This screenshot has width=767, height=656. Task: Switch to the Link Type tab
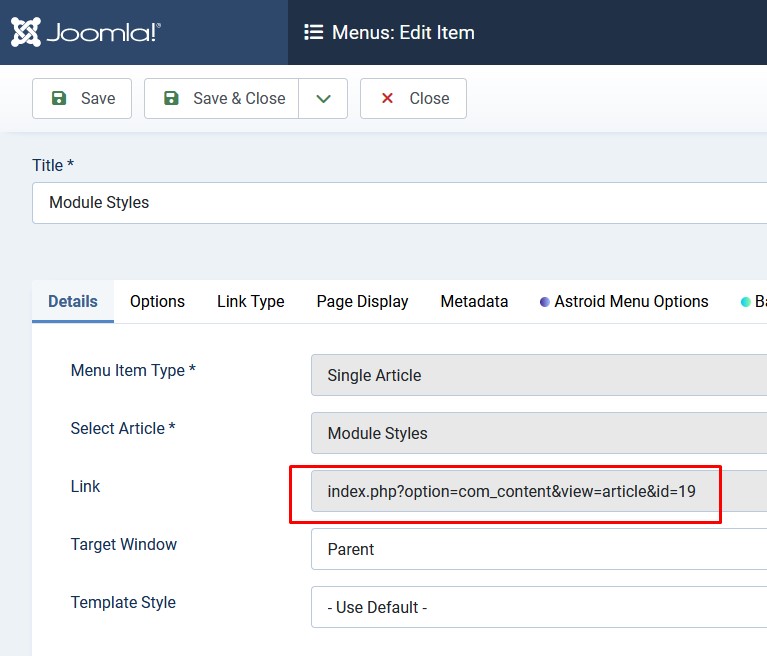tap(250, 301)
